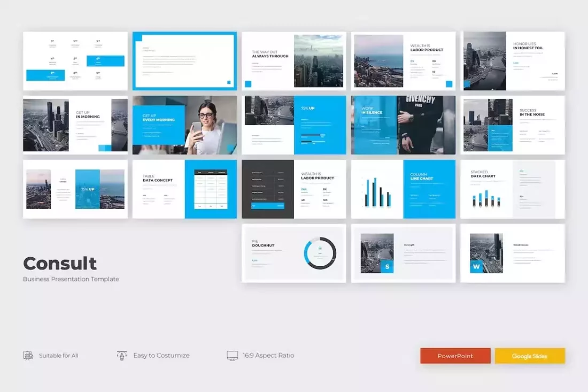Viewport: 588px width, 392px height.
Task: Open the 'Get Up Every Morning' slide preview
Action: point(184,125)
